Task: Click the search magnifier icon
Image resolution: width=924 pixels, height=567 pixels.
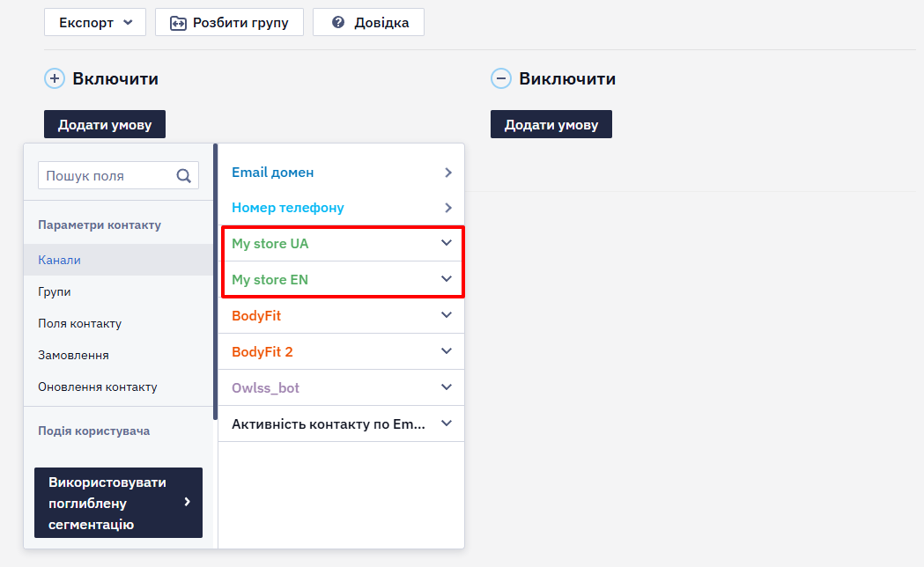Action: pos(184,176)
